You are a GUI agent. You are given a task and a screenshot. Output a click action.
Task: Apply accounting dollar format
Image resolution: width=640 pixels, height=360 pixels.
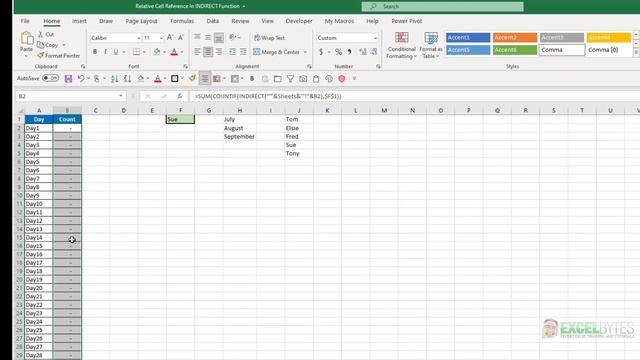[x=321, y=52]
